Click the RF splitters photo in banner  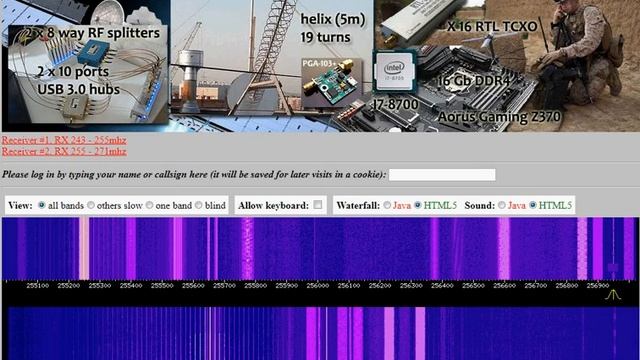coord(88,74)
